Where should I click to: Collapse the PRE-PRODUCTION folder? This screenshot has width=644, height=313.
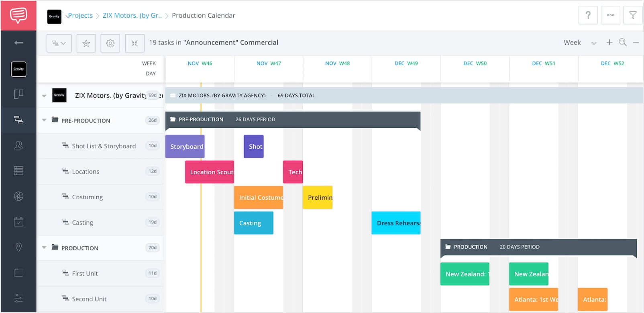click(44, 120)
